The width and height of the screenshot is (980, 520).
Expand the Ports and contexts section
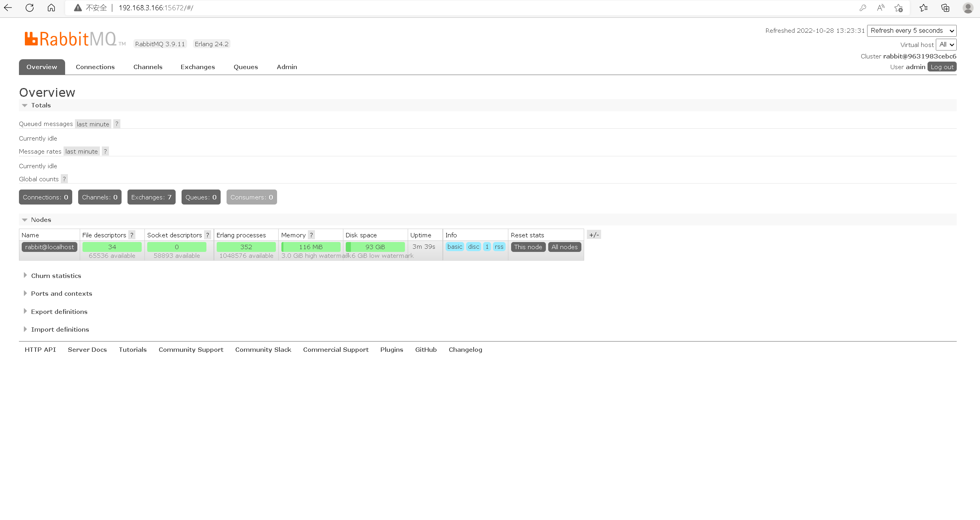(x=62, y=293)
